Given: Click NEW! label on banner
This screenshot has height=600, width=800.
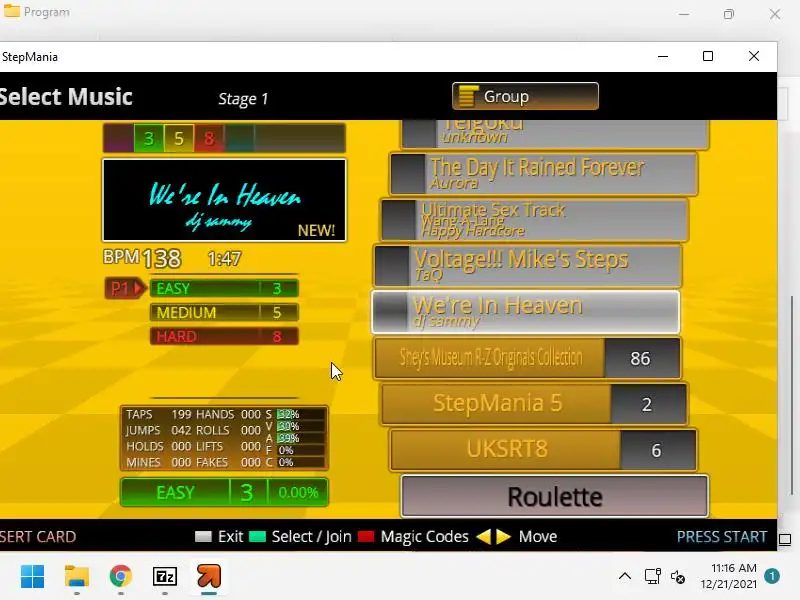Looking at the screenshot, I should 316,230.
